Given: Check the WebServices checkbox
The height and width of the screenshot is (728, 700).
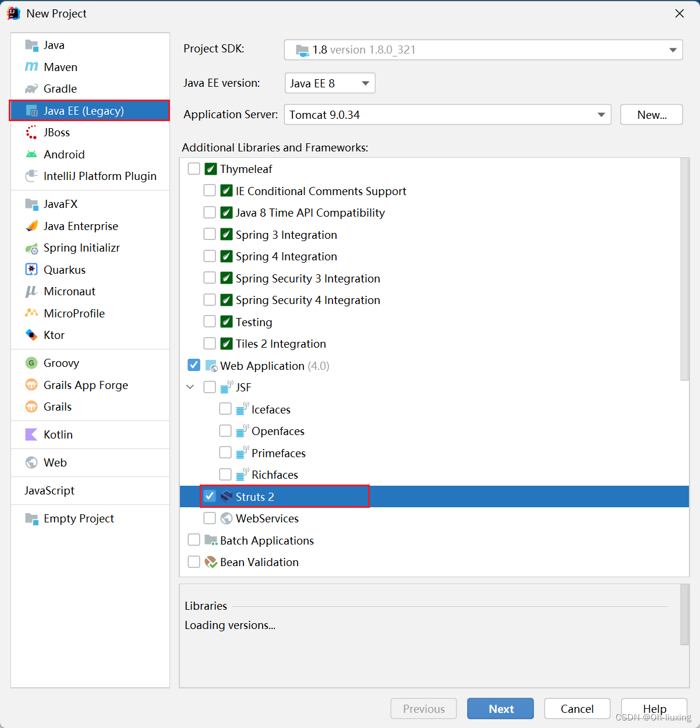Looking at the screenshot, I should (210, 518).
